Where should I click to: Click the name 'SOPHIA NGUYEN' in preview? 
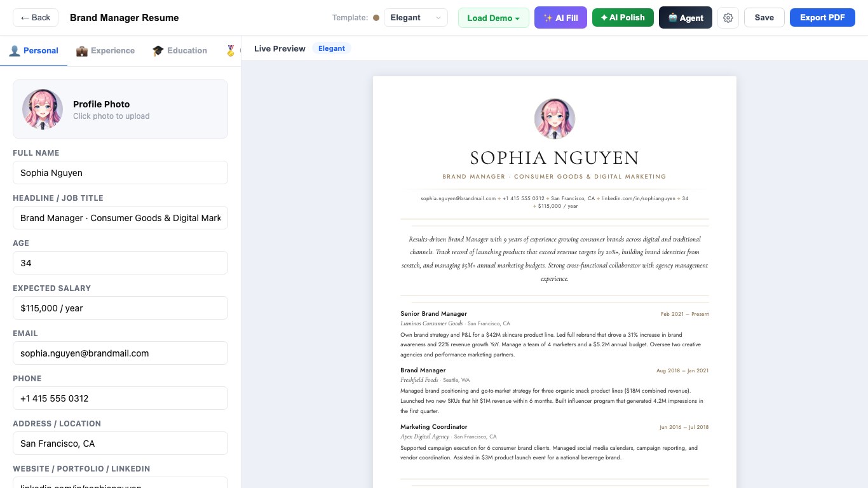click(x=555, y=158)
